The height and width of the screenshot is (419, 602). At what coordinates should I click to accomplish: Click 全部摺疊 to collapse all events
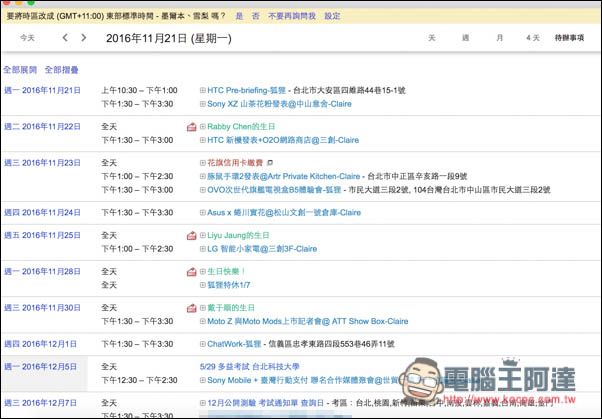61,70
